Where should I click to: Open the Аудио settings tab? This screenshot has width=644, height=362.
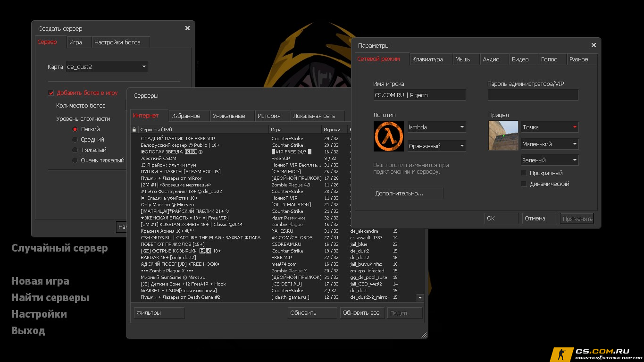click(x=494, y=59)
